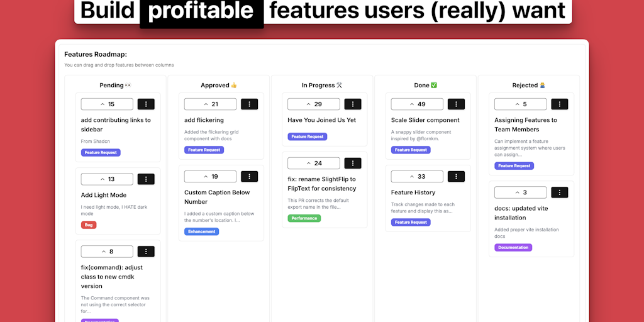Select the 'Feature History' card title
644x322 pixels.
(413, 192)
